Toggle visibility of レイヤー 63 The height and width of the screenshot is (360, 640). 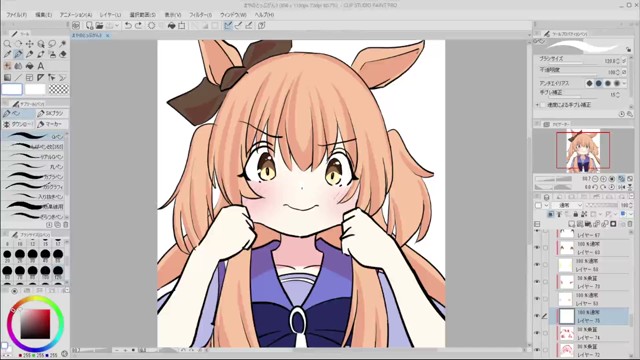pyautogui.click(x=537, y=247)
